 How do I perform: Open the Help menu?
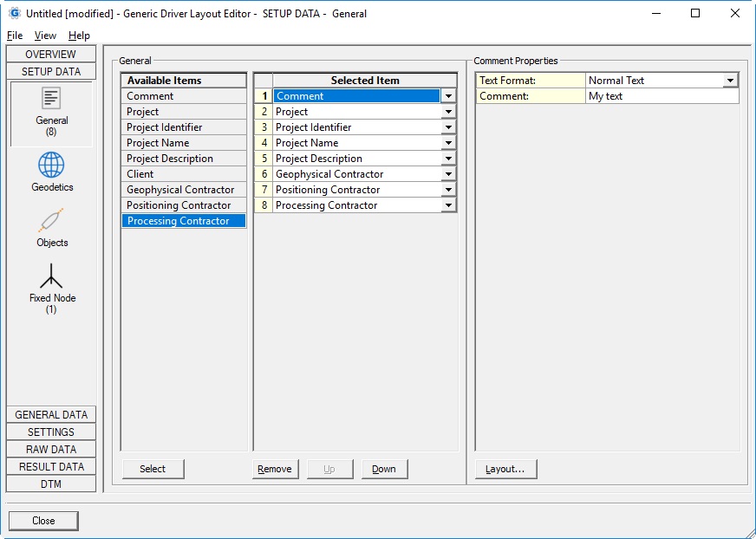(x=79, y=36)
